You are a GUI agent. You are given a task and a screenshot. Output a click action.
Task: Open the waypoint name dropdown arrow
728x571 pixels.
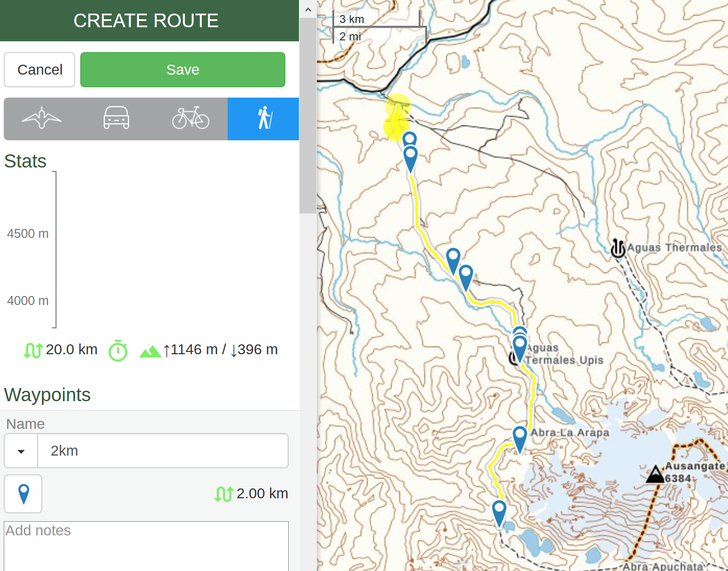(21, 451)
